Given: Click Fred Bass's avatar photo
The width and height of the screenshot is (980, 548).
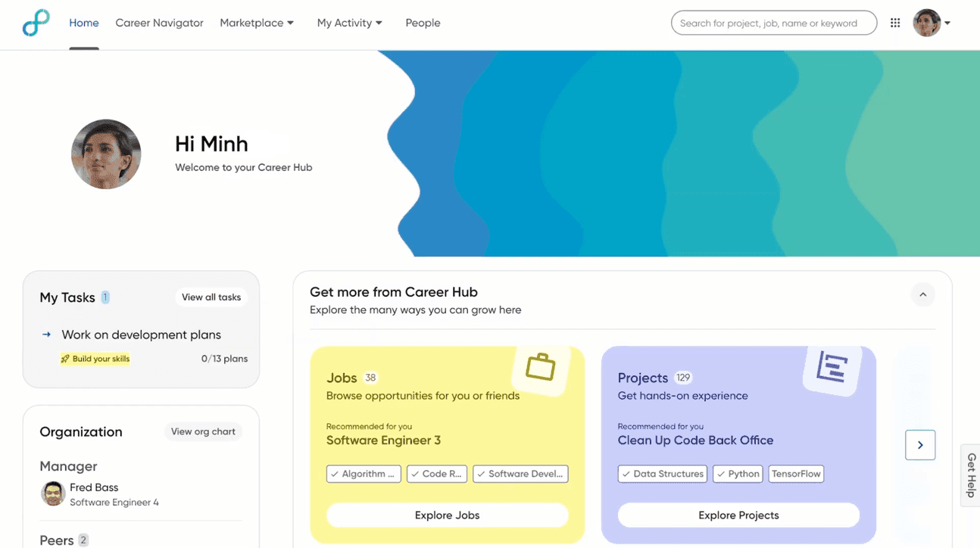Looking at the screenshot, I should pyautogui.click(x=52, y=494).
